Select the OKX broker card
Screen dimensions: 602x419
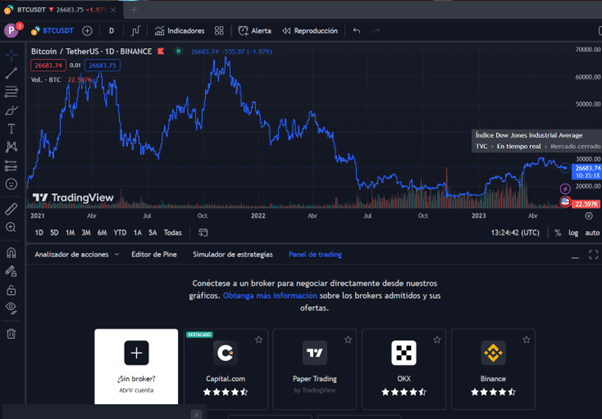click(404, 369)
